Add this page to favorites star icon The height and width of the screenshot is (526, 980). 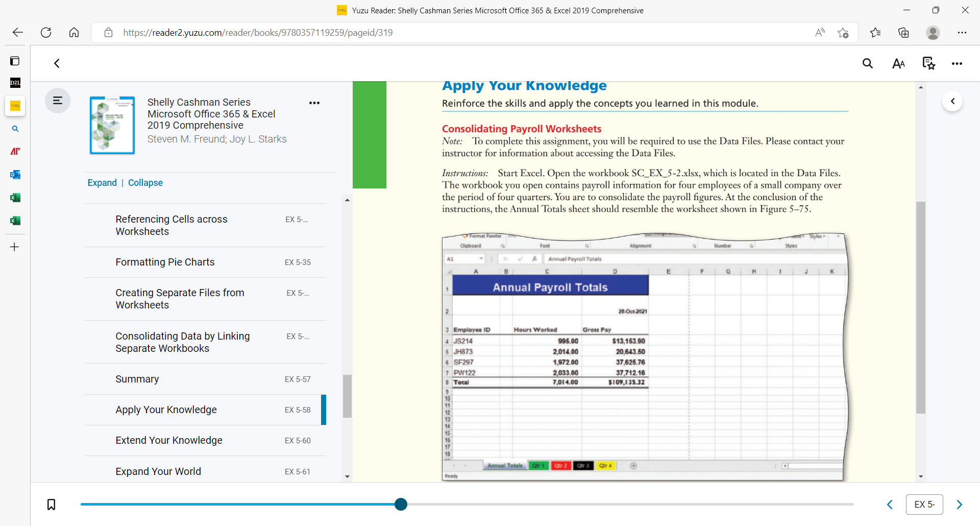(843, 33)
